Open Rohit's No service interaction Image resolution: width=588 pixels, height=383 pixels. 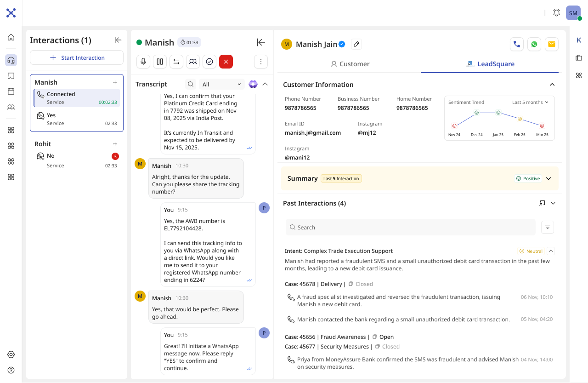pos(77,160)
